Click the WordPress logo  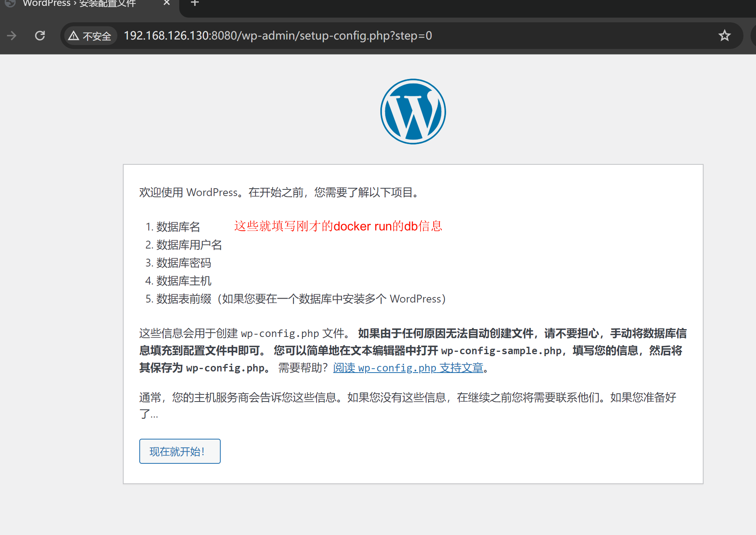click(x=413, y=112)
